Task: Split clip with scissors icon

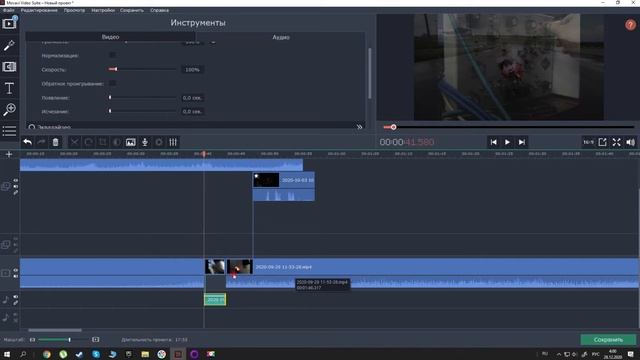Action: coord(74,142)
